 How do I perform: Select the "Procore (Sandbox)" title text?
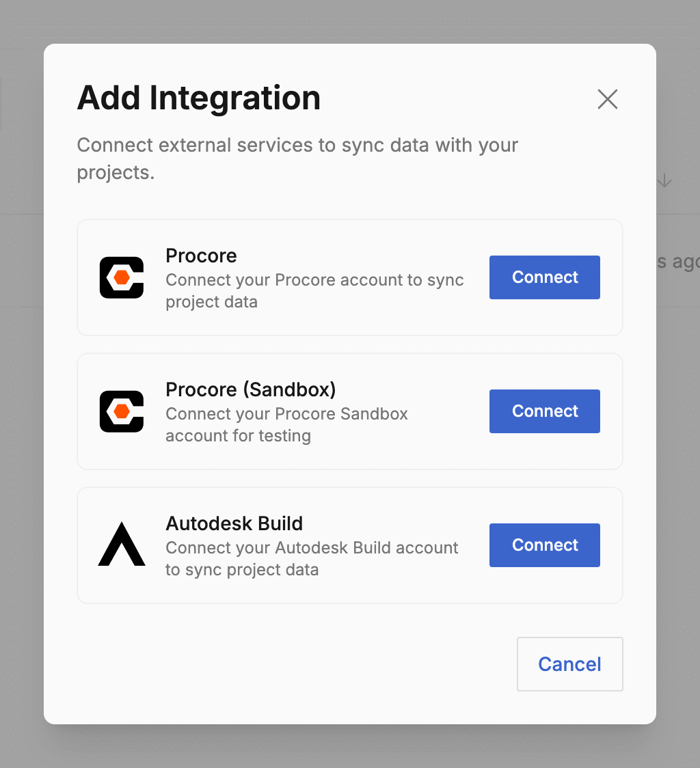tap(251, 389)
